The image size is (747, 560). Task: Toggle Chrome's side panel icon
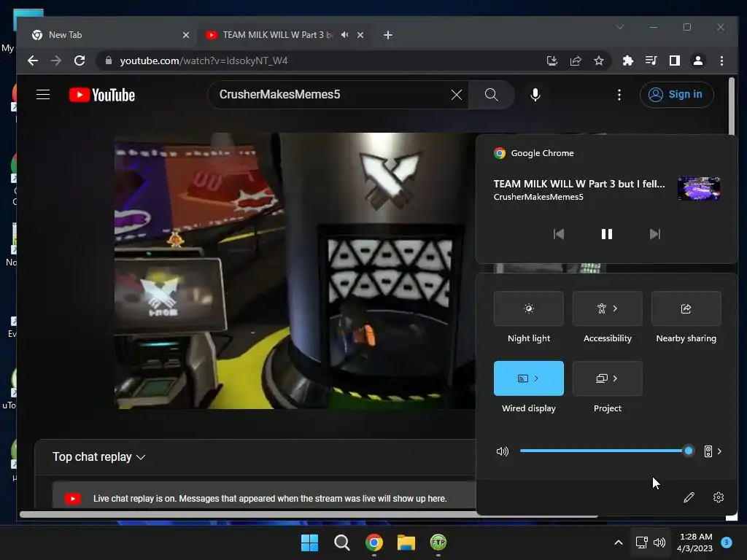675,61
